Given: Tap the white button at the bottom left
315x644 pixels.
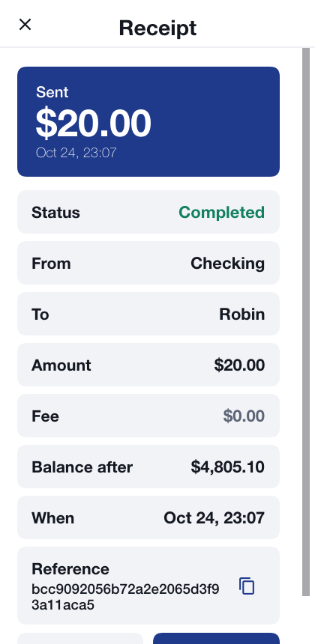Looking at the screenshot, I should coord(80,639).
